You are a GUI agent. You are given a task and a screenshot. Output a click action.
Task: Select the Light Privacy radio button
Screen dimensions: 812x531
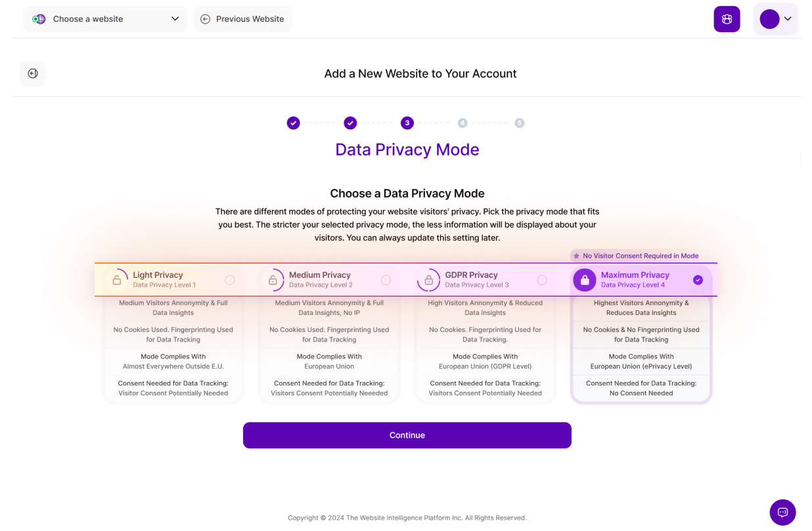230,280
